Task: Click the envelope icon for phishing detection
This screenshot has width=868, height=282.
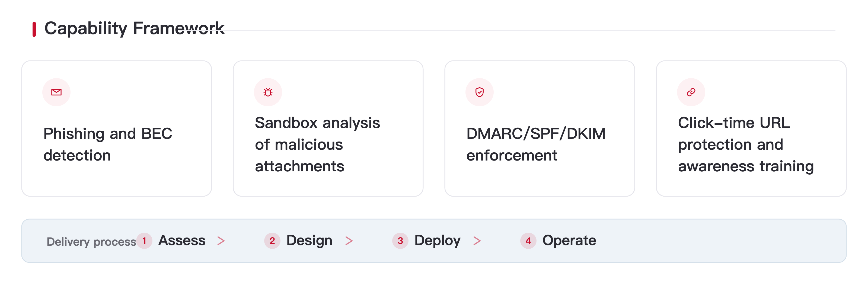Action: pyautogui.click(x=56, y=92)
